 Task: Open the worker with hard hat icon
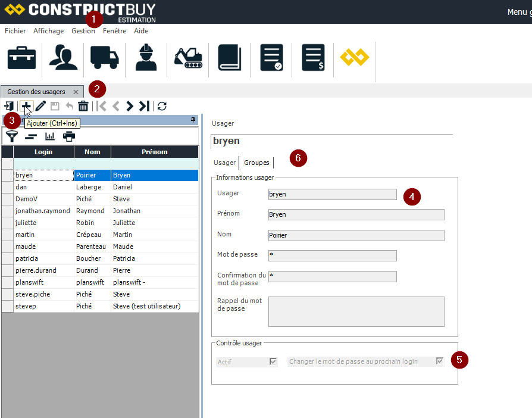pyautogui.click(x=145, y=58)
